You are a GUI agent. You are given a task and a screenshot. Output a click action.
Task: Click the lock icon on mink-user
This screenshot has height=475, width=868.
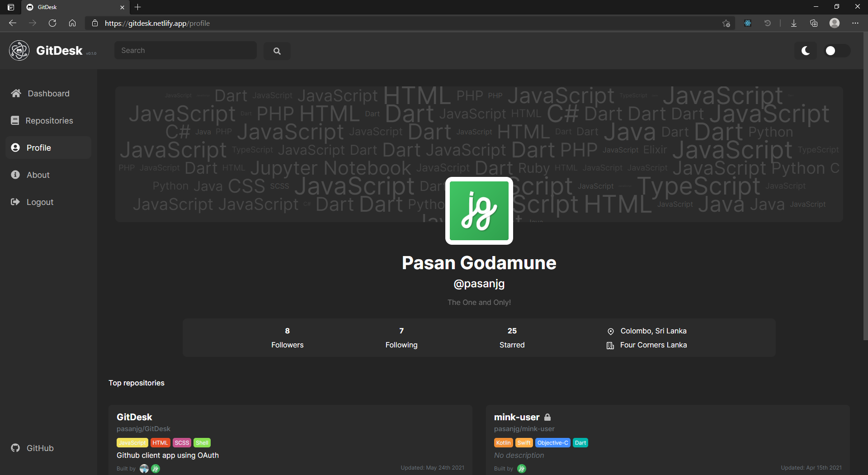(x=547, y=417)
